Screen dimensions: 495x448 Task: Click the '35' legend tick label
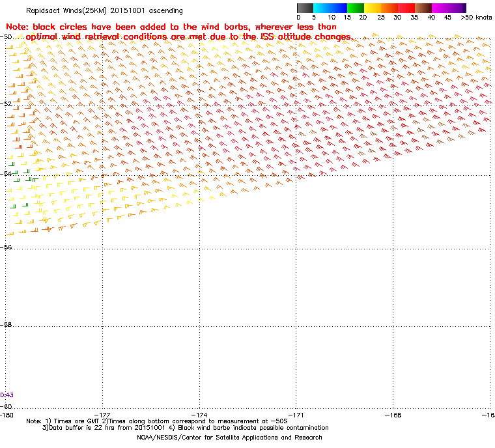click(414, 18)
